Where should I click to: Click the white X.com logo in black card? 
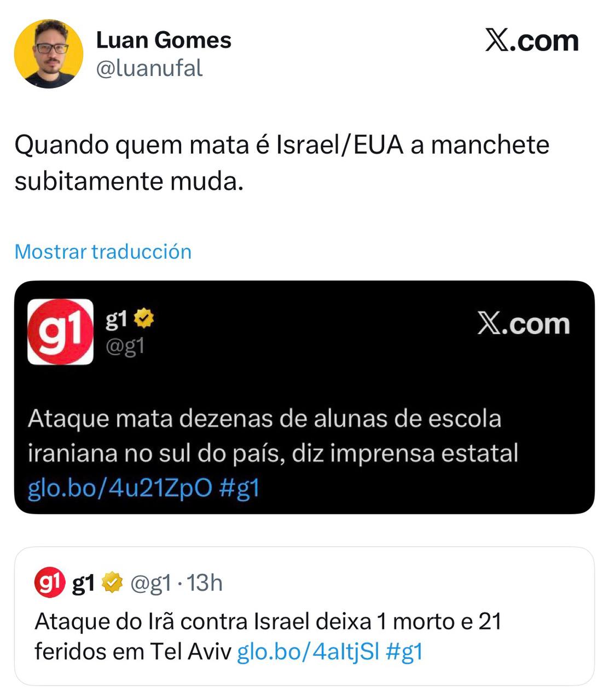click(523, 324)
